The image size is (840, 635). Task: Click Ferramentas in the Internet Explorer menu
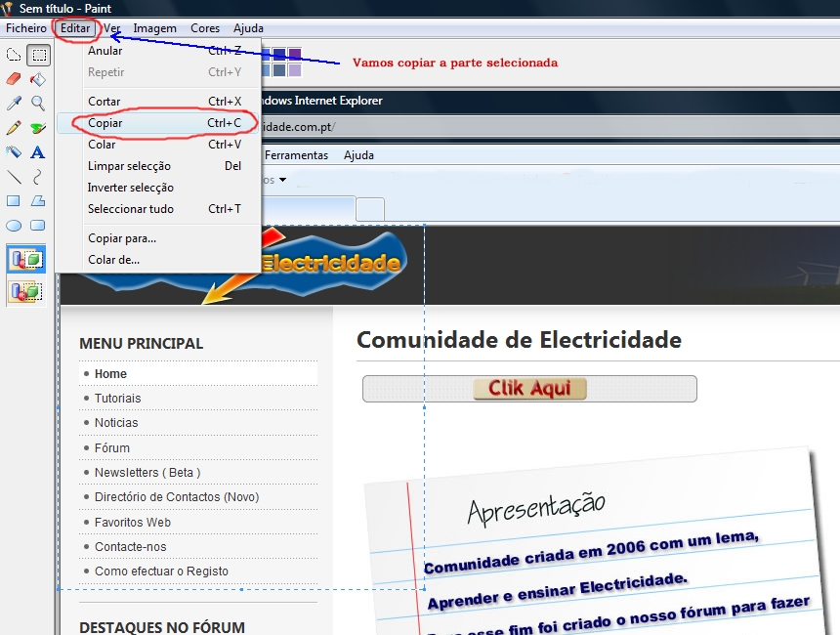[296, 155]
